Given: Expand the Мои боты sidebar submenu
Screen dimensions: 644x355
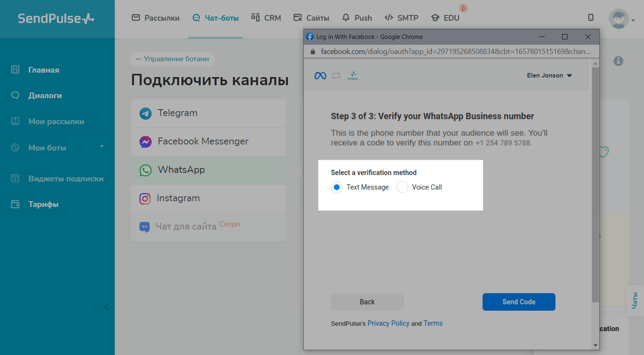Looking at the screenshot, I should point(101,146).
